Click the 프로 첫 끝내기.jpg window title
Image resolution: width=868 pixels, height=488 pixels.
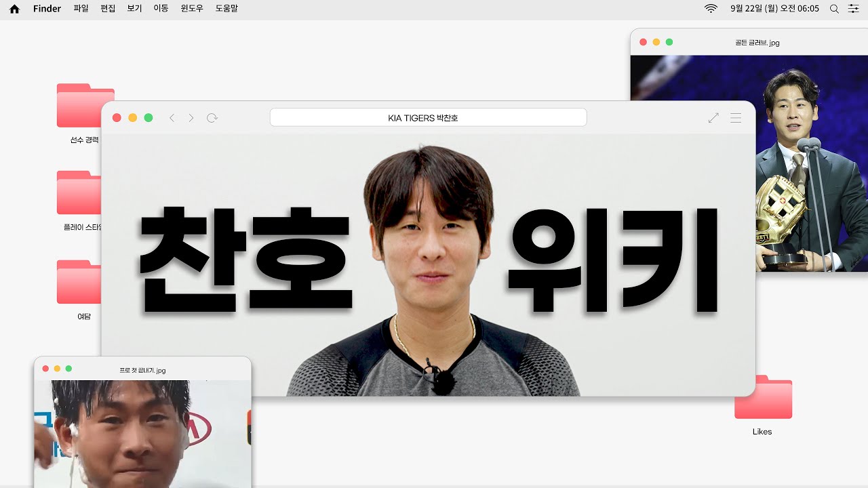(x=142, y=371)
